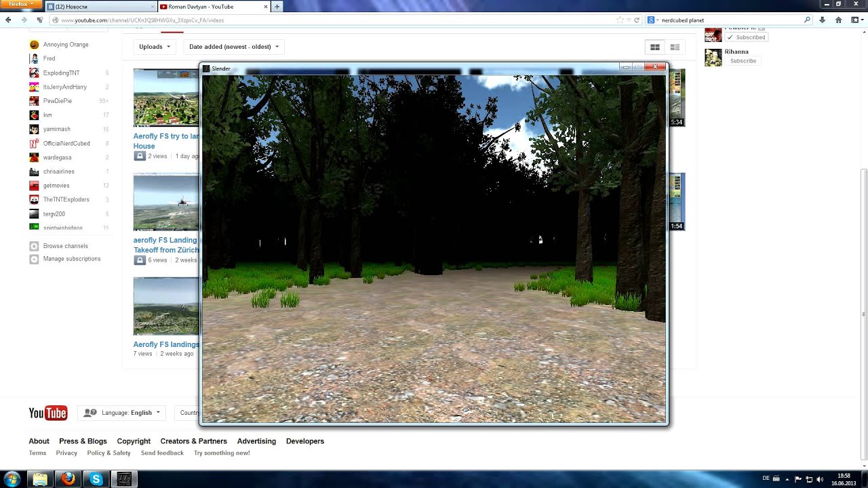This screenshot has width=868, height=488.
Task: Go to the Firefox home page icon
Action: click(x=839, y=20)
